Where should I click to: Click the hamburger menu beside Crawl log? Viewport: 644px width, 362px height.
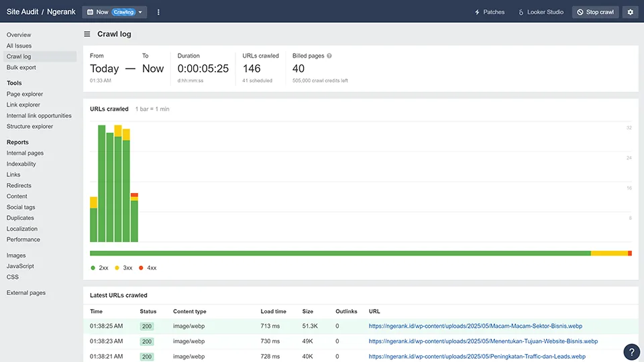coord(87,34)
